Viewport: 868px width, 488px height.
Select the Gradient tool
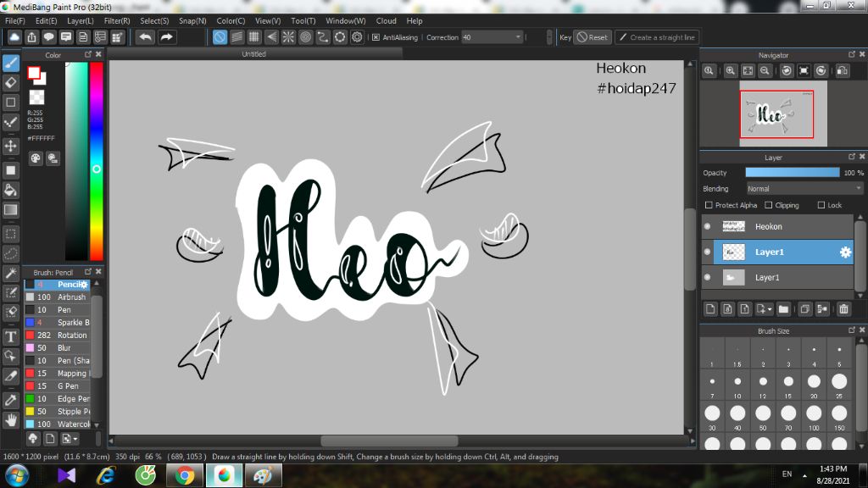tap(10, 210)
